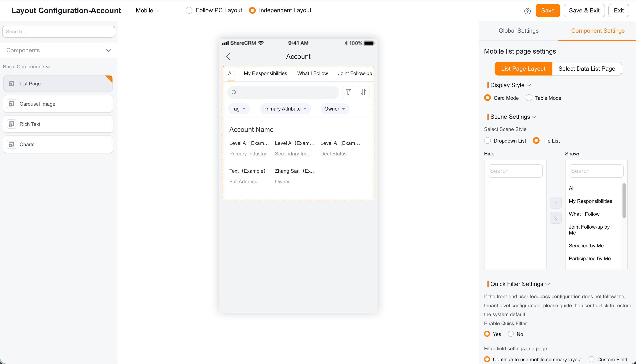The image size is (636, 364).
Task: Select Custom Field filter setting
Action: pos(591,359)
